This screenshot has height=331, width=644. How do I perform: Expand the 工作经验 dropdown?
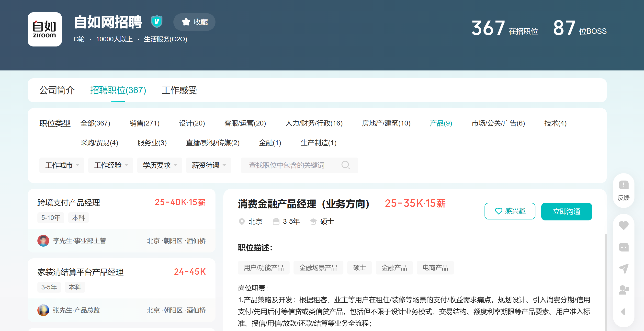pyautogui.click(x=111, y=165)
